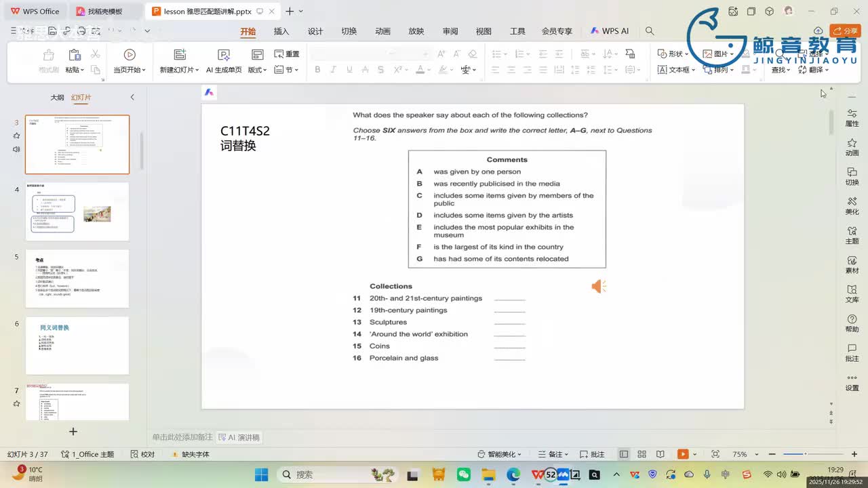Toggle strikethrough S formatting

[x=381, y=70]
